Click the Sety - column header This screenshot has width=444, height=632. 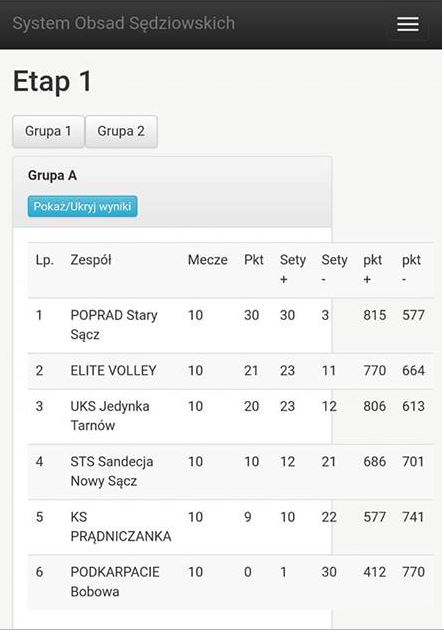[x=334, y=269]
